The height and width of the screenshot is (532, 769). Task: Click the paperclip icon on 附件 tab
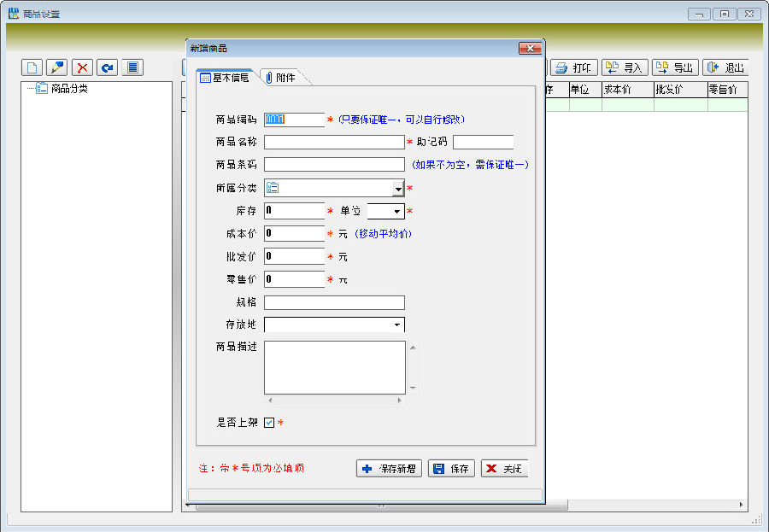tap(269, 78)
